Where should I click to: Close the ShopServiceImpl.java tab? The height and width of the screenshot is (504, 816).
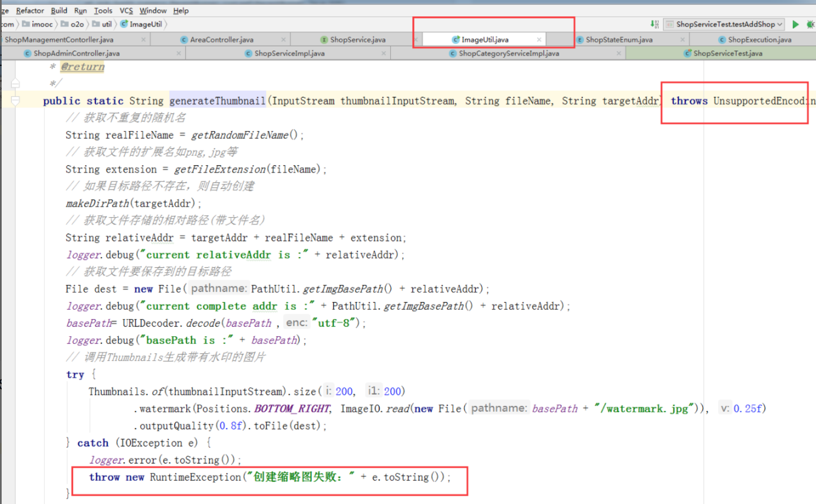tap(384, 53)
